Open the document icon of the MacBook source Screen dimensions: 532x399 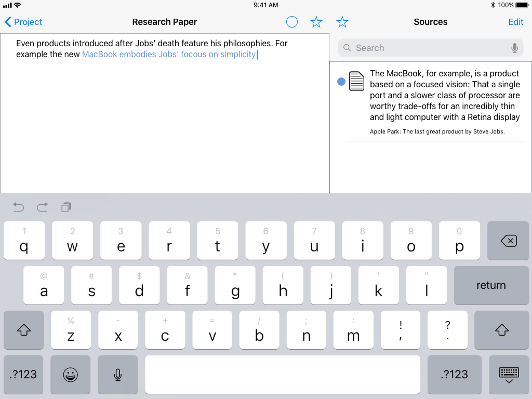(x=356, y=81)
